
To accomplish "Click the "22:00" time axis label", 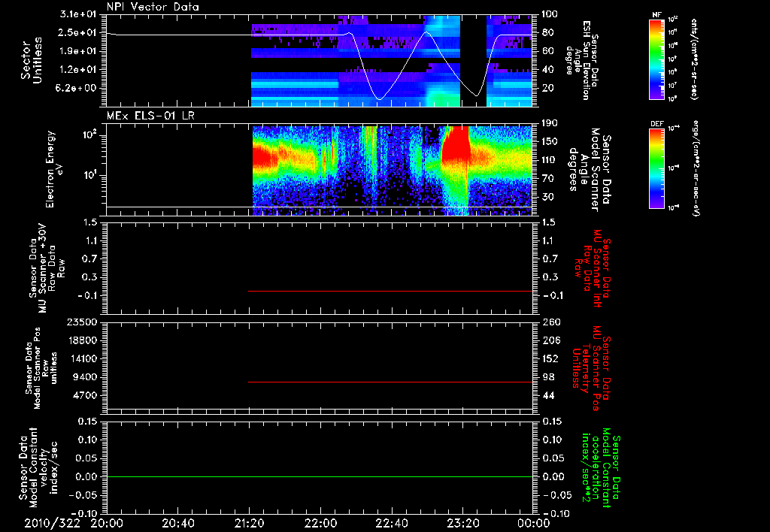I will coord(320,523).
